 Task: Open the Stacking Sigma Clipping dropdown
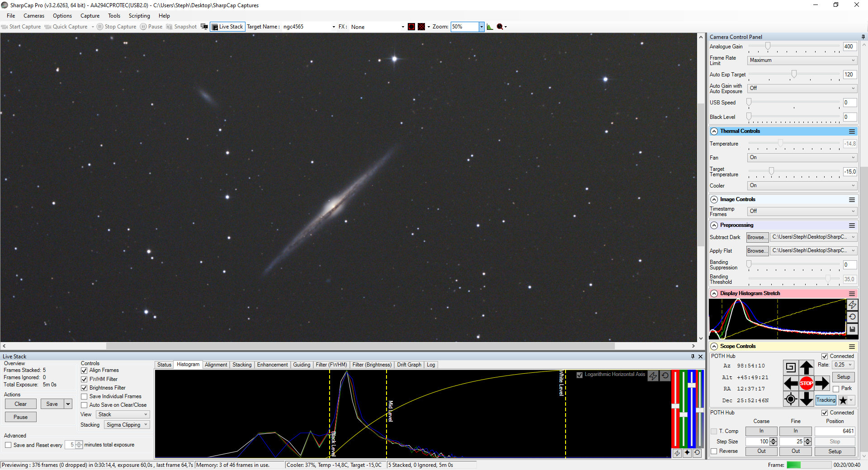click(x=127, y=425)
